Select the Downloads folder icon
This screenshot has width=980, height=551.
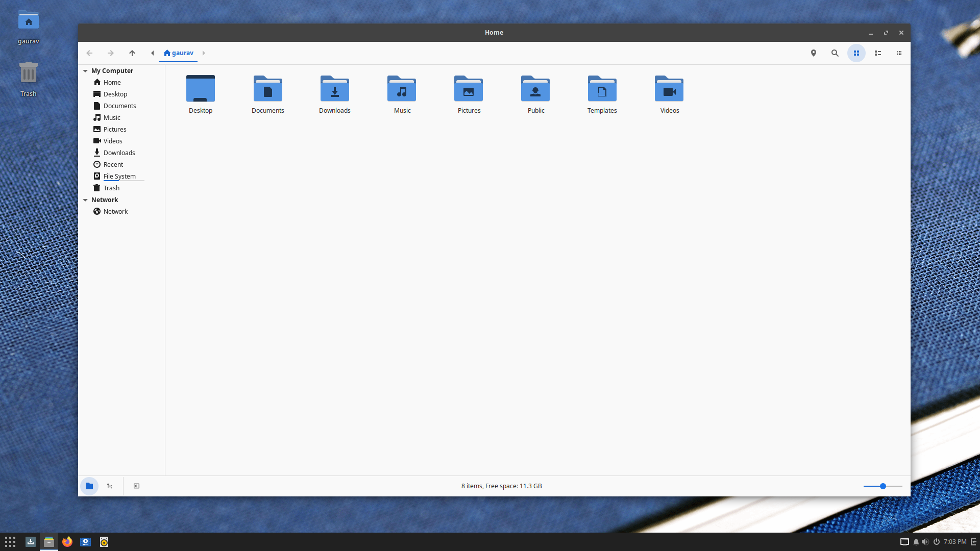335,89
